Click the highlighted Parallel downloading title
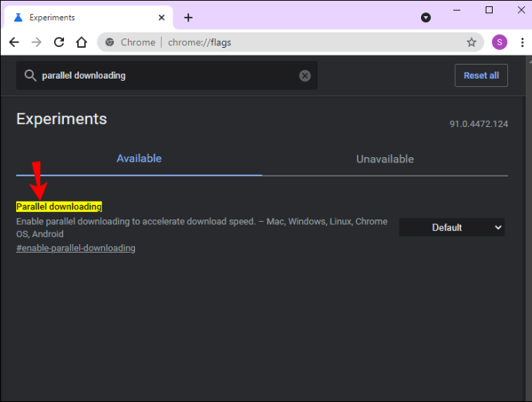Screen dimensions: 532x402 point(59,206)
